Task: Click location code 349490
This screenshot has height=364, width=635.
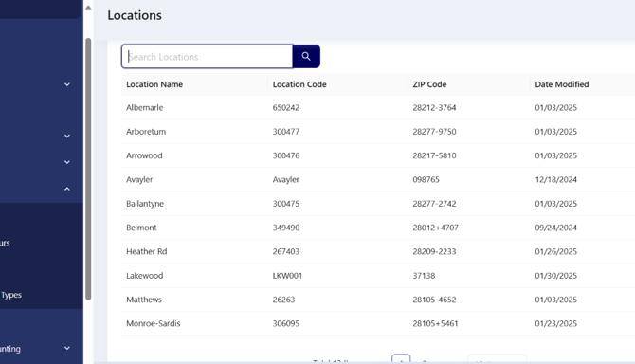Action: (x=286, y=227)
